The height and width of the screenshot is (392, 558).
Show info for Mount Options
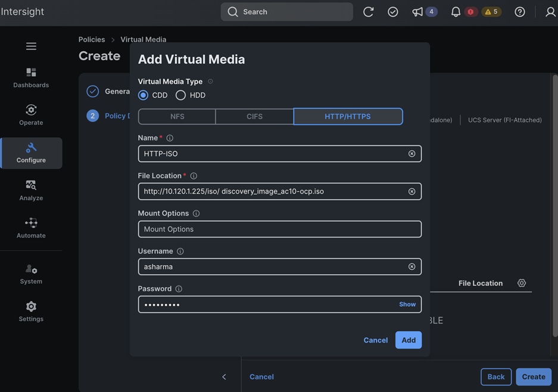pyautogui.click(x=196, y=213)
